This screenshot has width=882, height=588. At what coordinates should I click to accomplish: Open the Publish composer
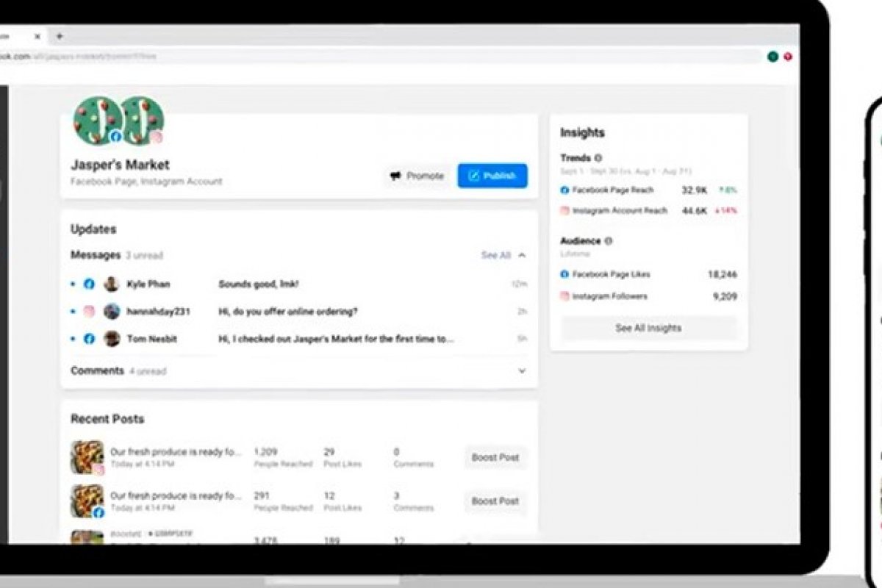[493, 176]
